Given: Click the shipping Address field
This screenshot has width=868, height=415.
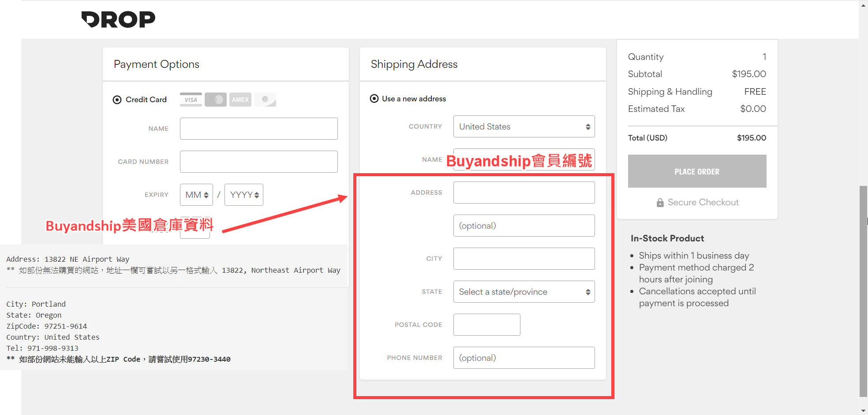Looking at the screenshot, I should coord(524,193).
